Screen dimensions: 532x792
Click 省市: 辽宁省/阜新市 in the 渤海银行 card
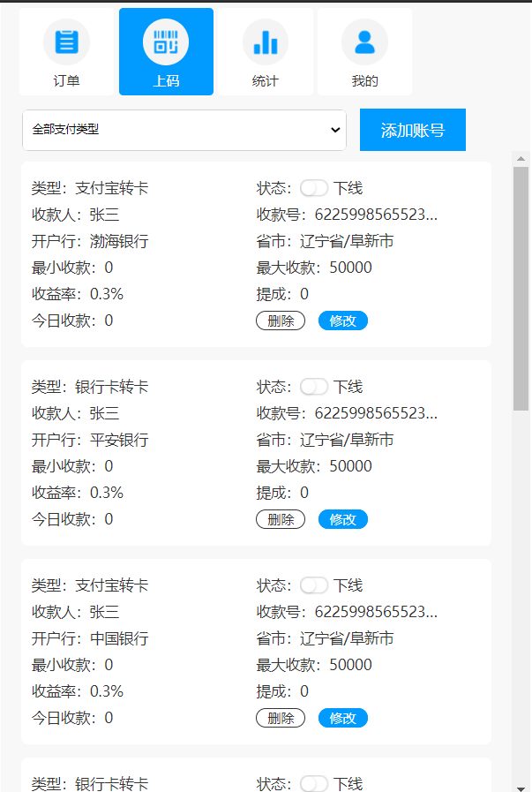(325, 241)
